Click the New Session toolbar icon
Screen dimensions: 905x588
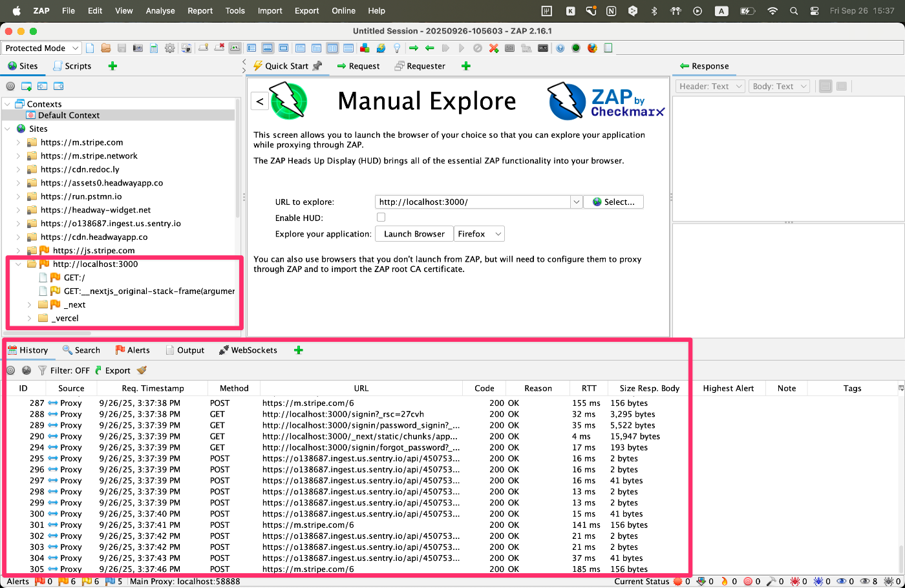pos(90,48)
